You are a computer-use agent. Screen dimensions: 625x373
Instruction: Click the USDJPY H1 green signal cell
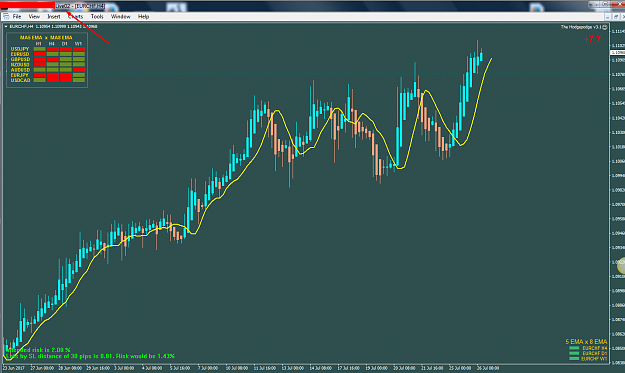tap(39, 49)
